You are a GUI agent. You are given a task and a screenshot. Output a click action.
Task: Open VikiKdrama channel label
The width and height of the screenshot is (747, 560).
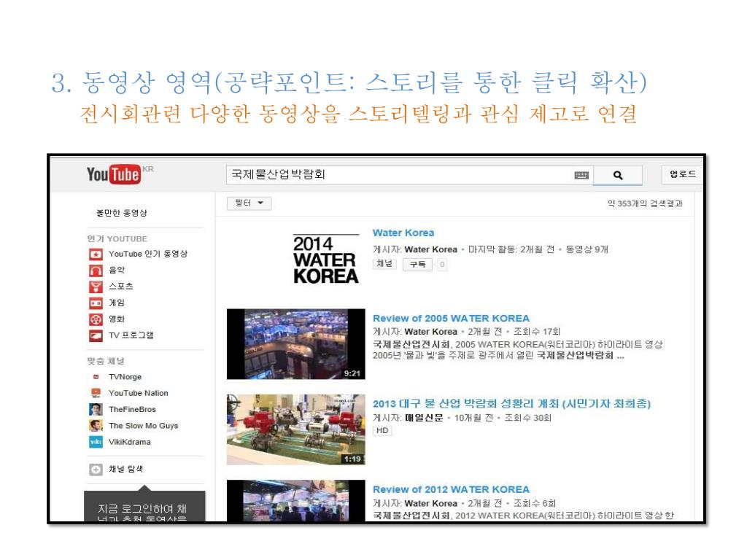pos(130,442)
